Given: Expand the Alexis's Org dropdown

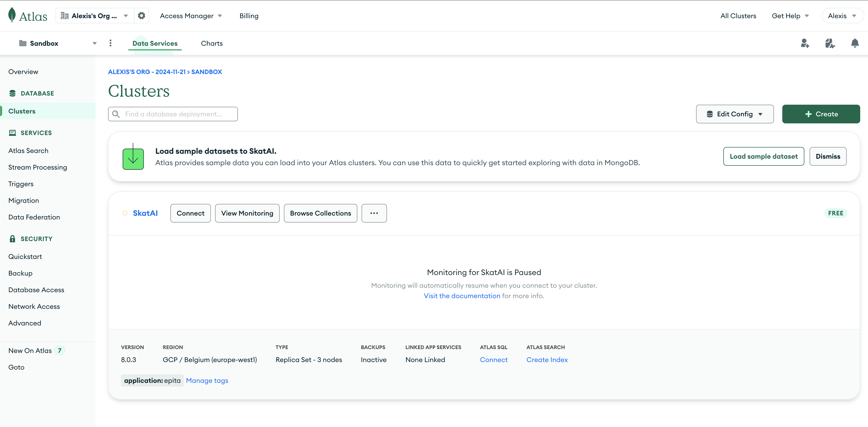Looking at the screenshot, I should click(125, 16).
